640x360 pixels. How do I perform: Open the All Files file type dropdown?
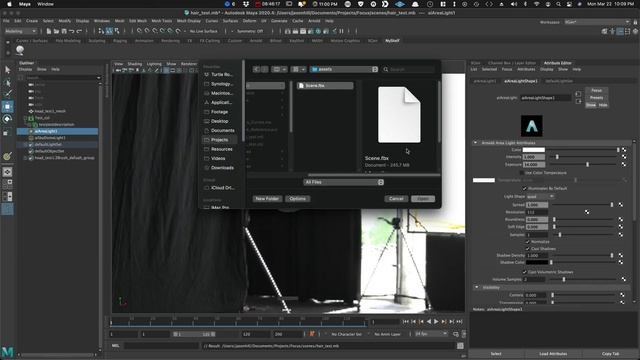point(344,182)
